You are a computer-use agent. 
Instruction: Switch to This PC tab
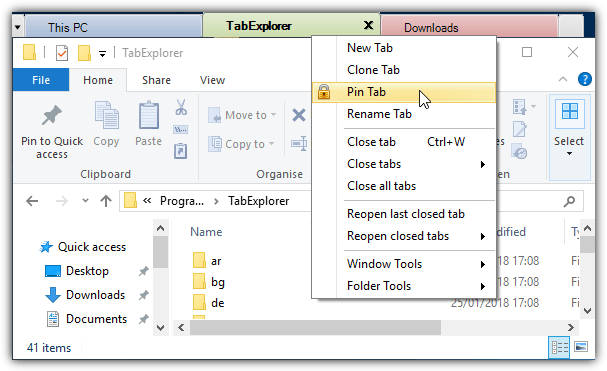click(x=113, y=27)
